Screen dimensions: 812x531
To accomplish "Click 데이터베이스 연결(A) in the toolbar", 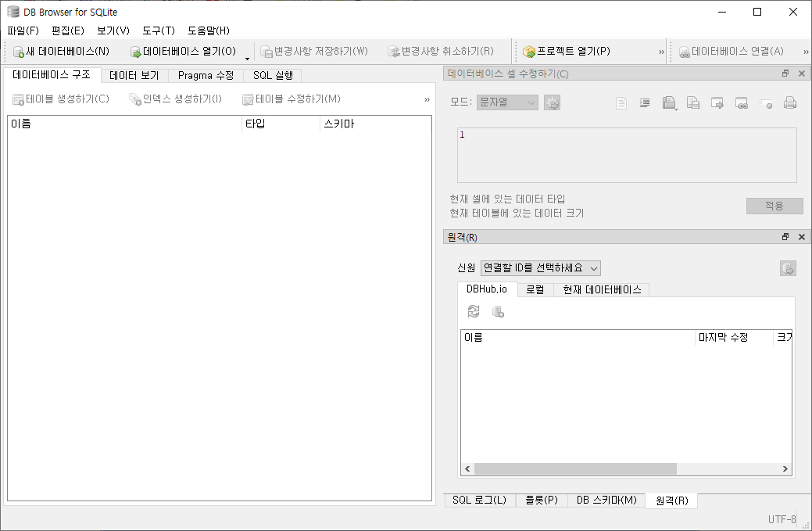I will tap(731, 52).
